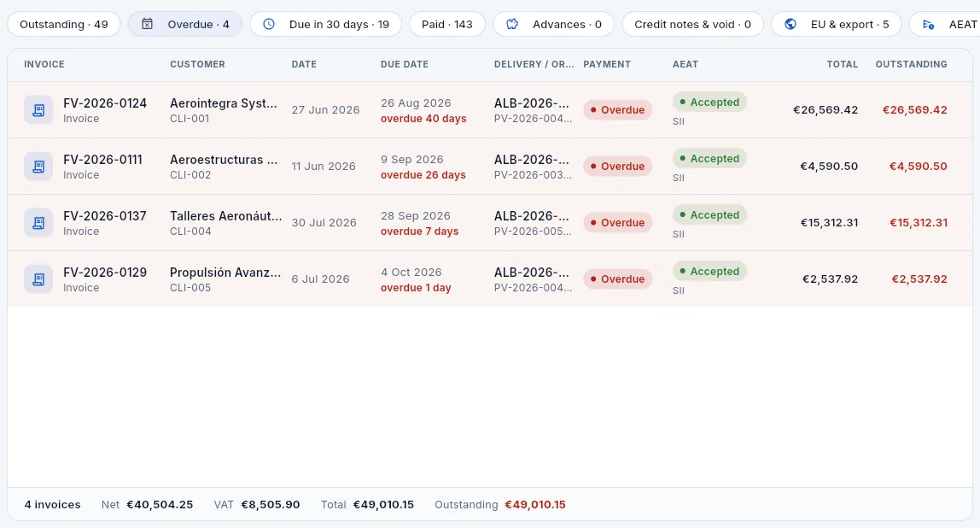The image size is (980, 528).
Task: Sort by the INVOICE column header
Action: point(44,64)
